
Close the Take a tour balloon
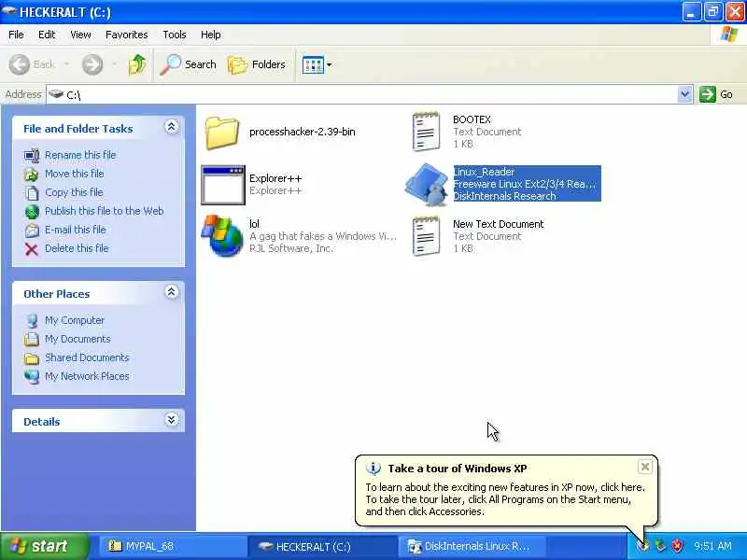(644, 467)
